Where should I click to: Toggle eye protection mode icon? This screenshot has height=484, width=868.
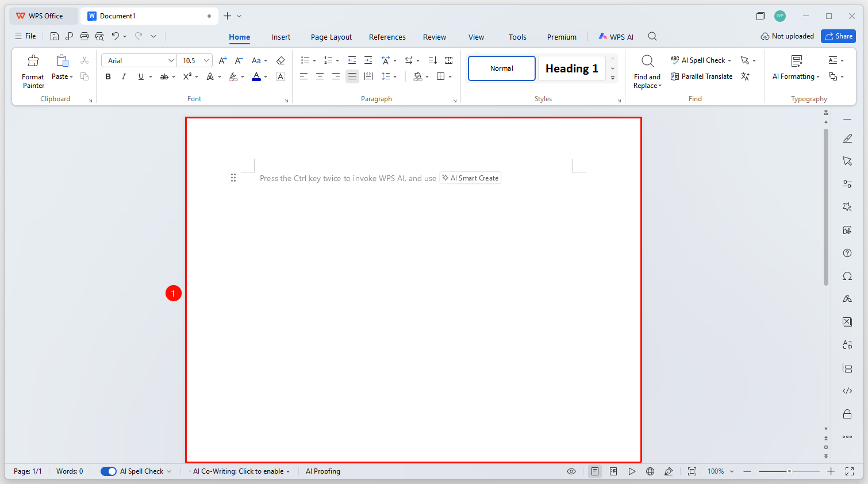coord(571,471)
